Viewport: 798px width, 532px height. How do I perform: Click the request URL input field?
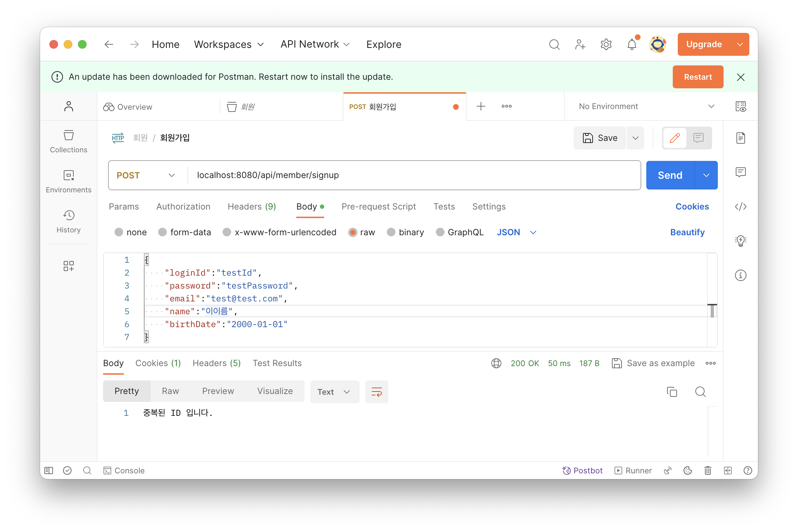tap(412, 175)
